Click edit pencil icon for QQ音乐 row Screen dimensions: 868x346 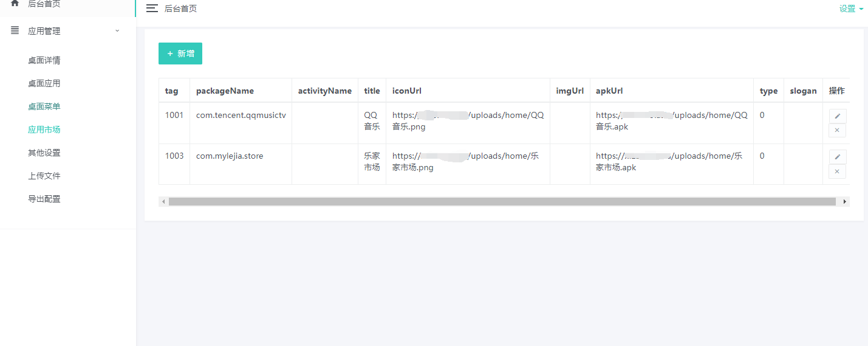837,116
